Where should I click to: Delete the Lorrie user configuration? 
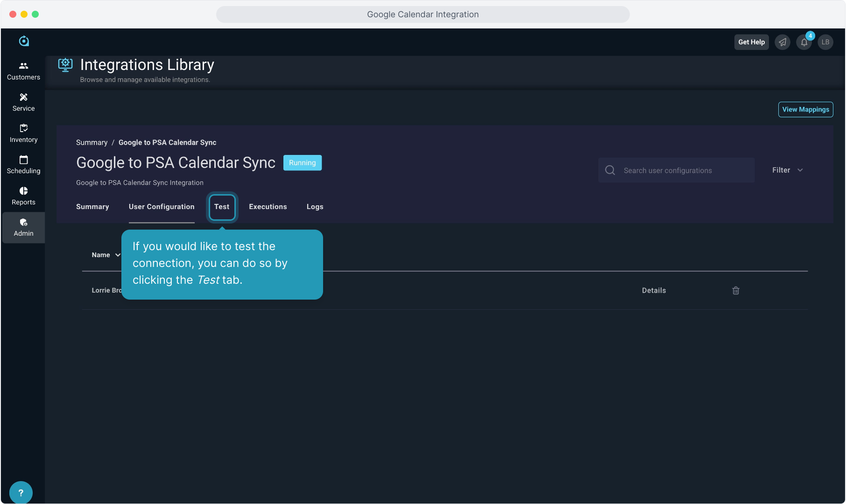(736, 290)
